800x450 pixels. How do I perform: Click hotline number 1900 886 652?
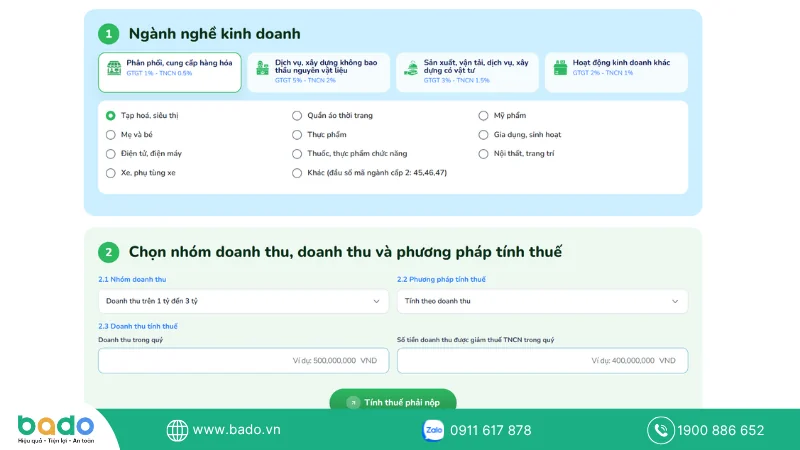pyautogui.click(x=720, y=430)
